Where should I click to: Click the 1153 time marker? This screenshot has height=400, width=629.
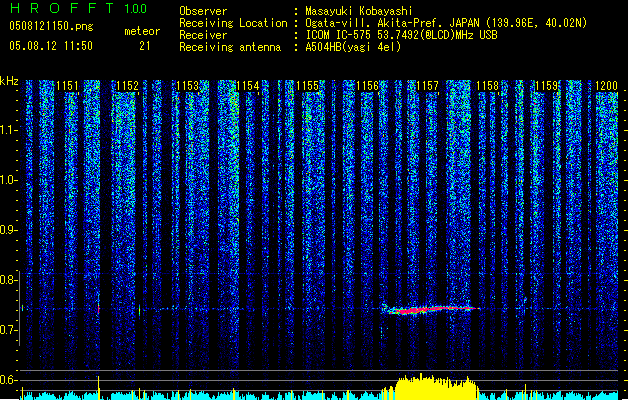(187, 86)
